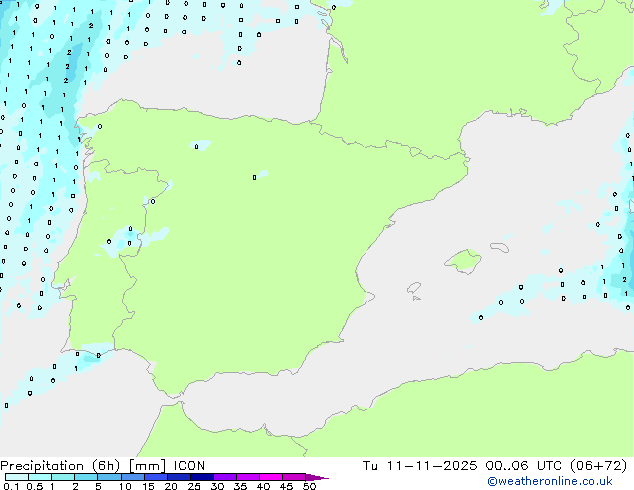634x490 pixels.
Task: Click the legend label '25'
Action: [x=194, y=486]
